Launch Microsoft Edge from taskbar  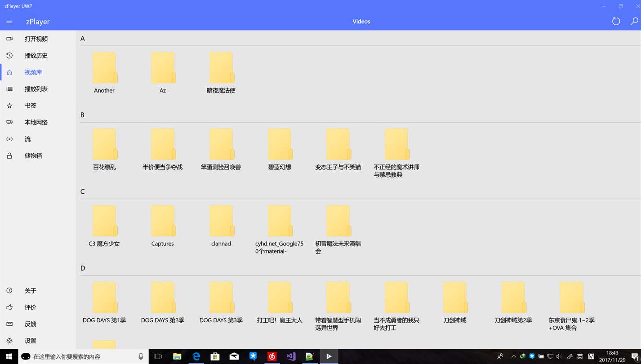tap(196, 356)
